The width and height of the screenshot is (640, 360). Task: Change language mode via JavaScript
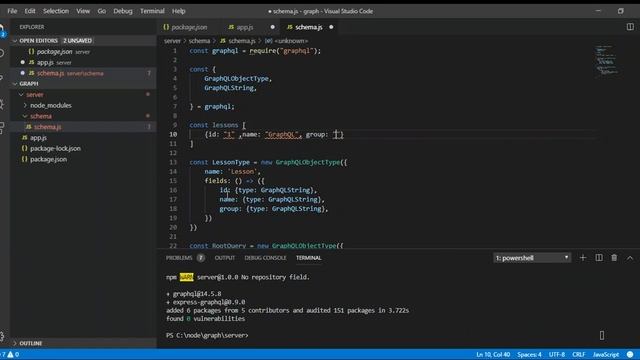click(x=606, y=354)
